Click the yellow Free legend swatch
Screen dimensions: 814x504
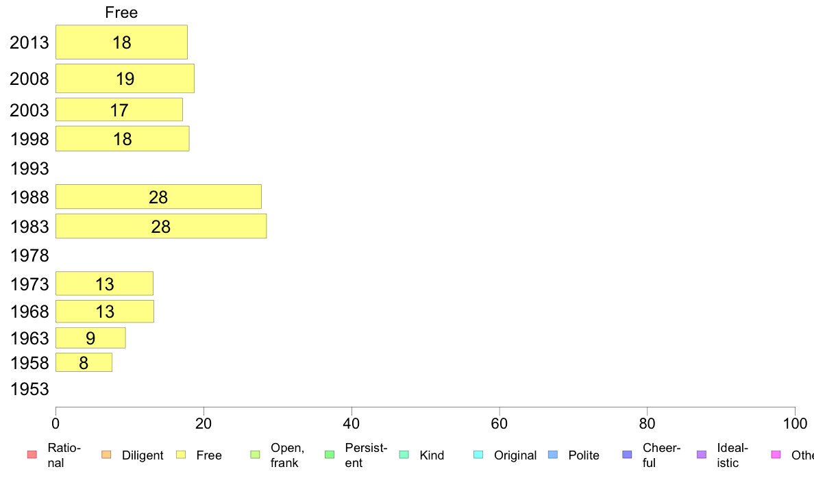click(x=181, y=455)
